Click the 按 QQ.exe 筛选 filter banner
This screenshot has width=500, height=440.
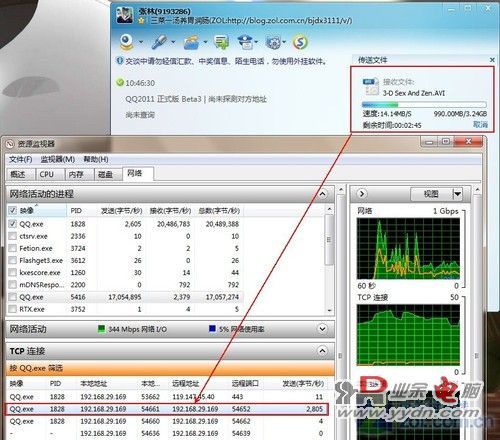click(x=170, y=368)
